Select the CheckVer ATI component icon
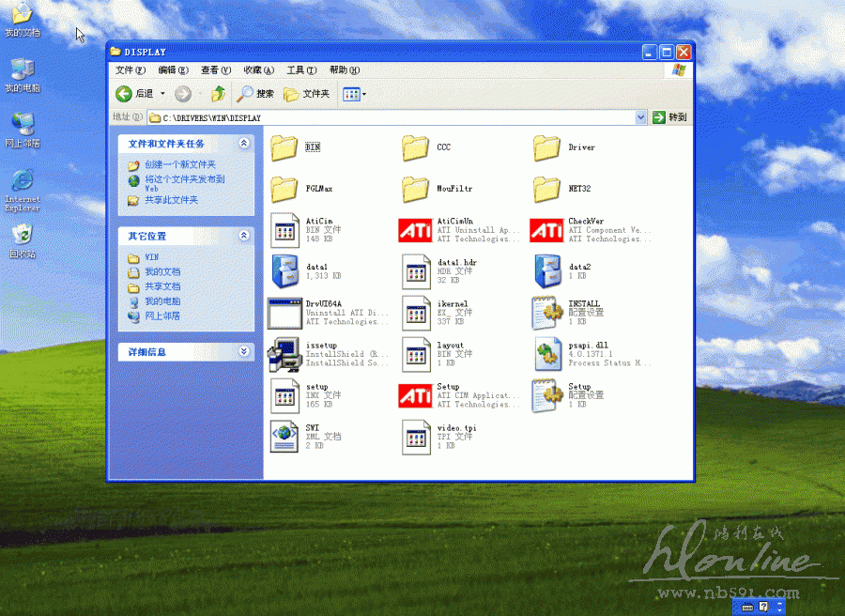This screenshot has width=845, height=616. [x=546, y=230]
